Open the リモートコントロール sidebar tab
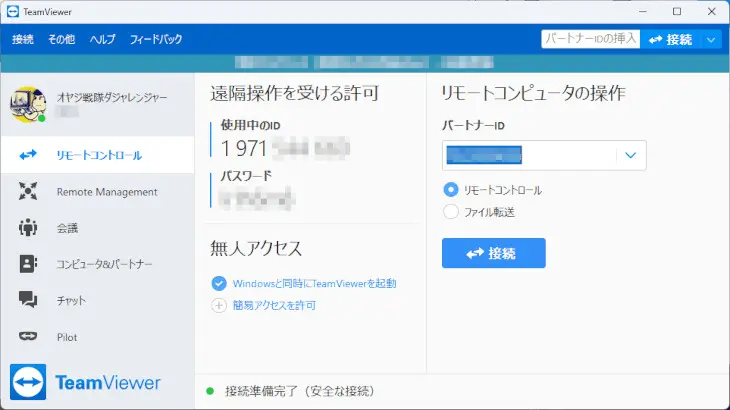 click(97, 155)
